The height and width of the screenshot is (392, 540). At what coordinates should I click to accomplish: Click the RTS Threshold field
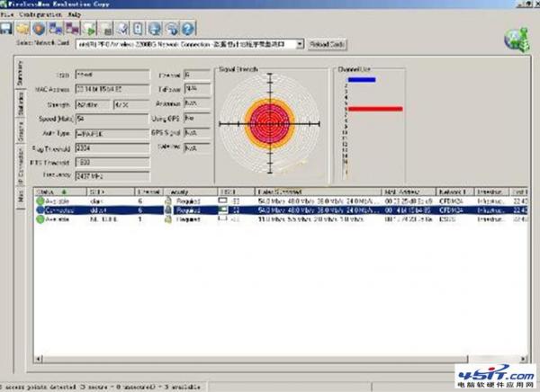(112, 162)
